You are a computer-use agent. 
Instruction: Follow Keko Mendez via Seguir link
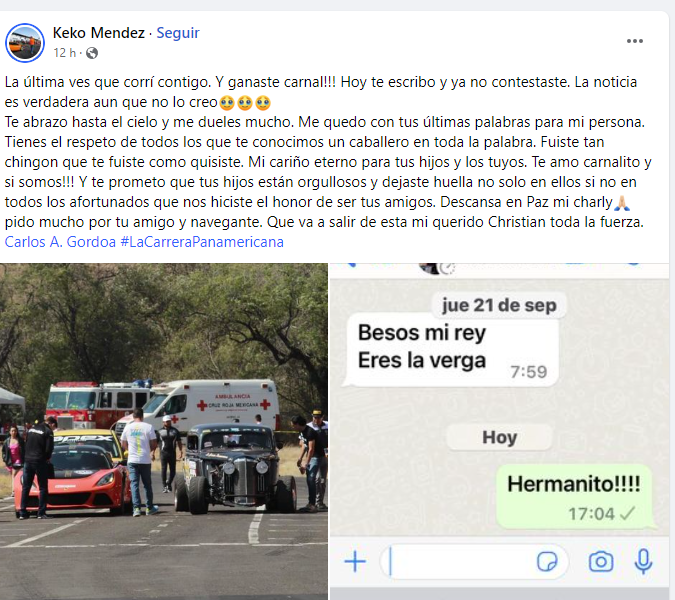[x=178, y=33]
